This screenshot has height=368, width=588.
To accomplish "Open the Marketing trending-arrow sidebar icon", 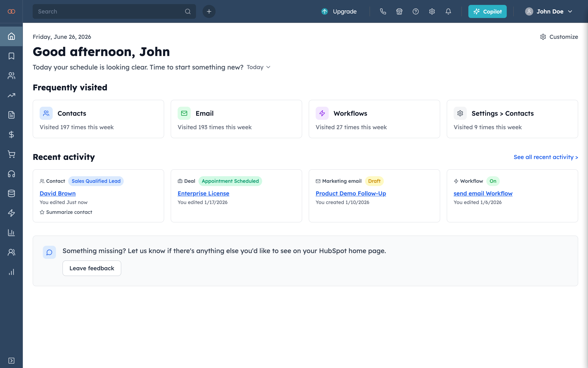I will [11, 95].
